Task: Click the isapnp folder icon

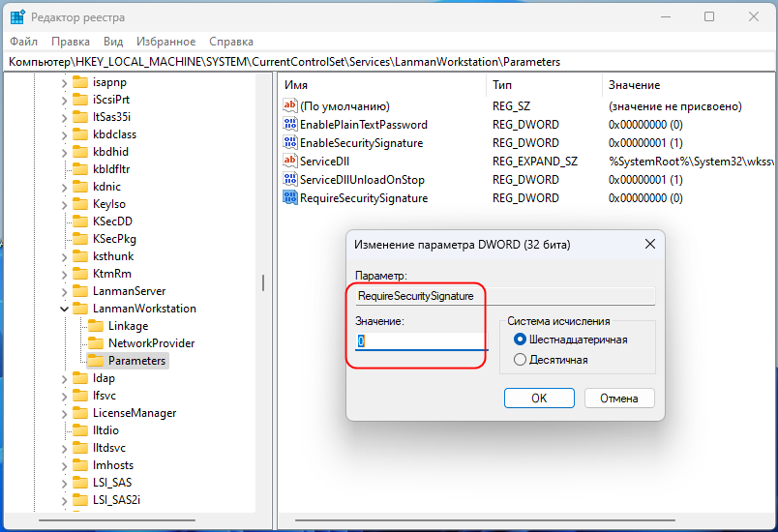Action: pyautogui.click(x=80, y=82)
